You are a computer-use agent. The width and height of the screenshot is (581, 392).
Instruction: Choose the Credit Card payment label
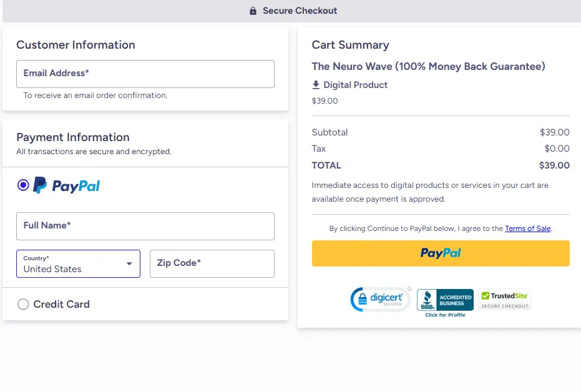click(x=61, y=305)
